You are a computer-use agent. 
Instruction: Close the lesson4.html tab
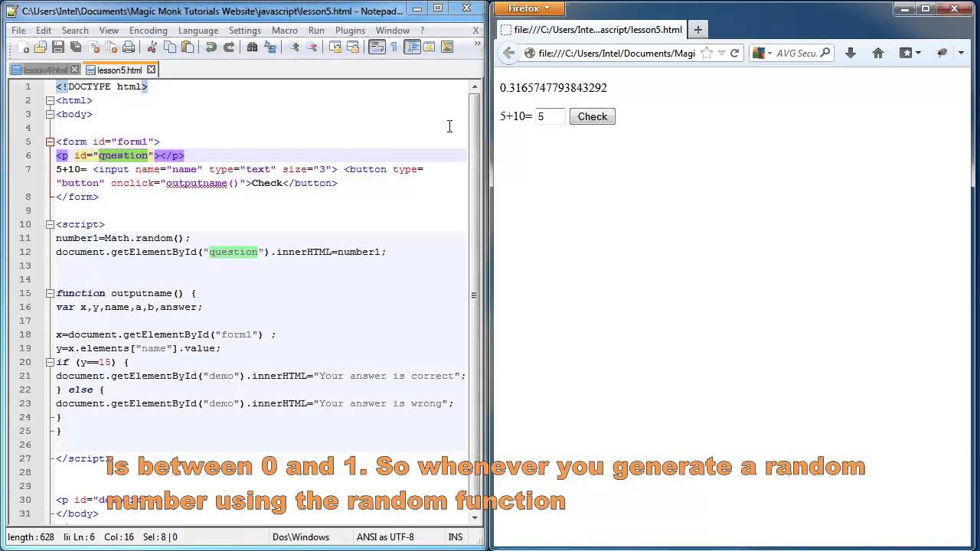(76, 70)
